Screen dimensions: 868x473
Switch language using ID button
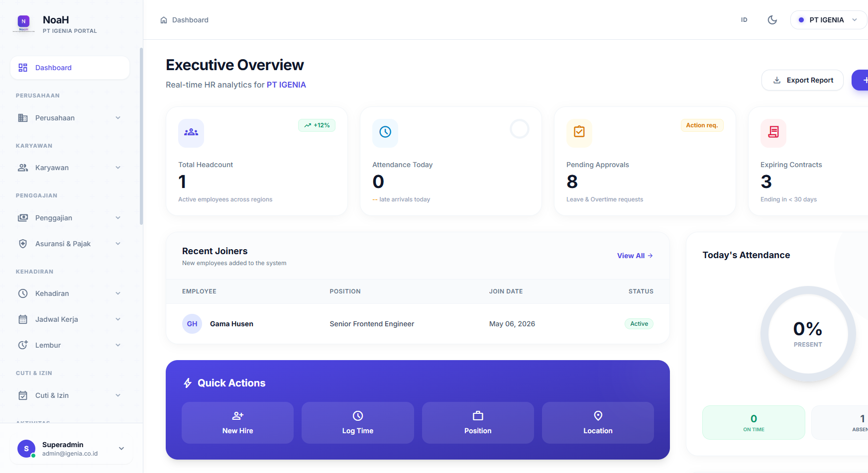tap(744, 20)
